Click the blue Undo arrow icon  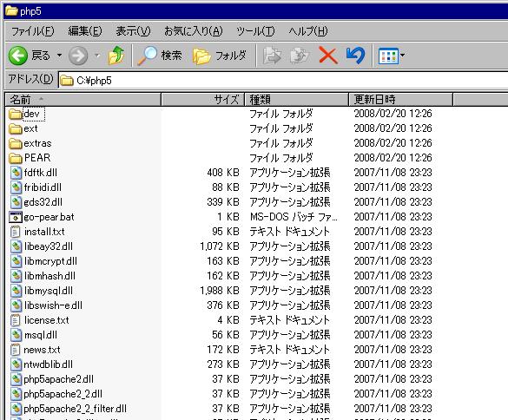[x=356, y=55]
